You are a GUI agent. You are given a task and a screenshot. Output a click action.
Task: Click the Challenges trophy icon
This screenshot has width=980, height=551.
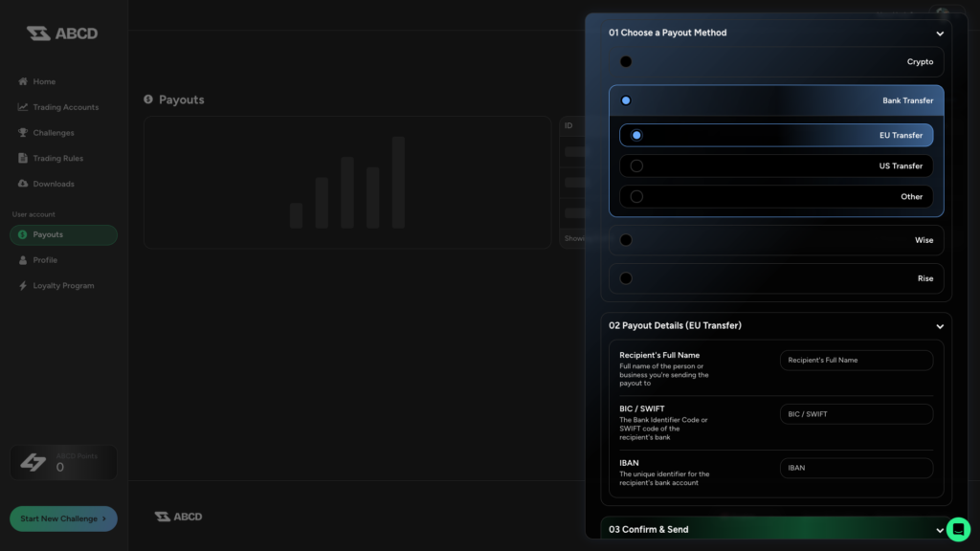[x=22, y=132]
